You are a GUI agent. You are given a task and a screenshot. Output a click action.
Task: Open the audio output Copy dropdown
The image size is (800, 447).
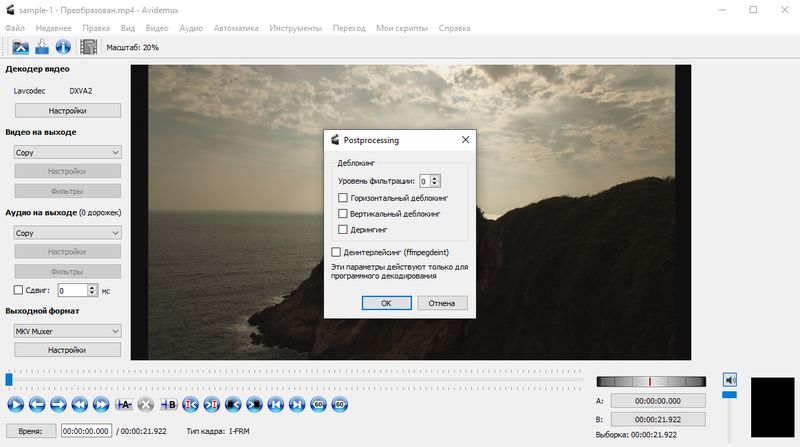pyautogui.click(x=67, y=232)
